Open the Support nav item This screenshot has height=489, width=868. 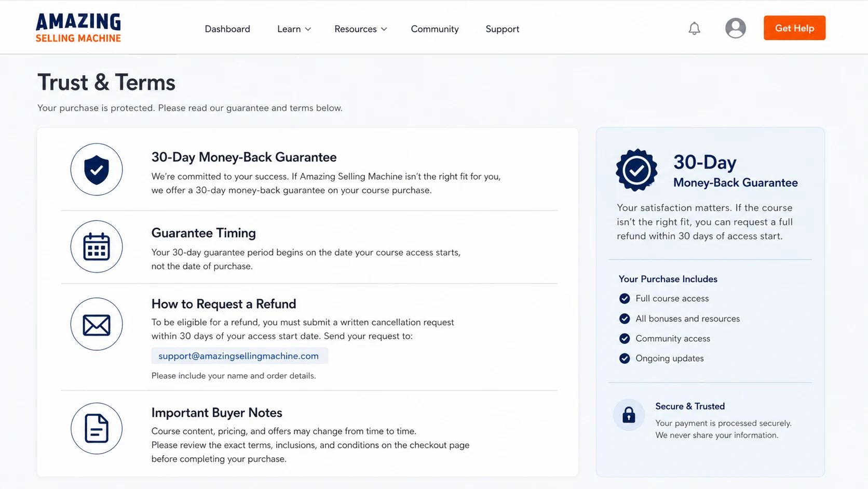(502, 29)
